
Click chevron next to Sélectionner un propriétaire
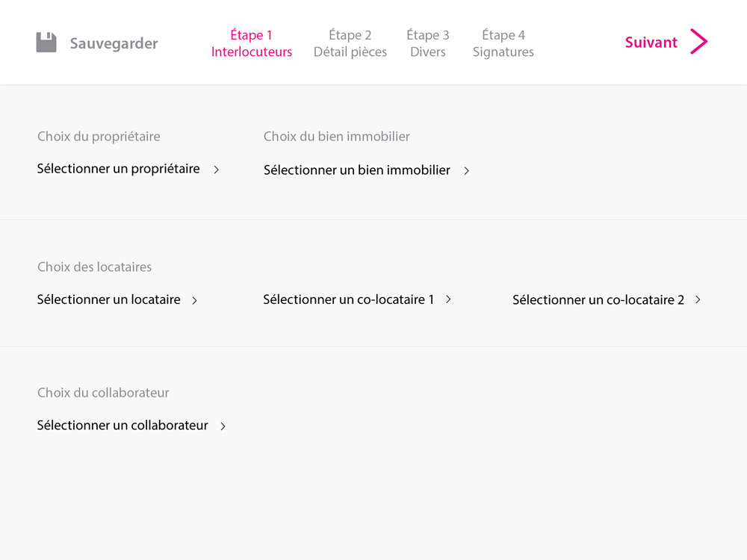217,169
